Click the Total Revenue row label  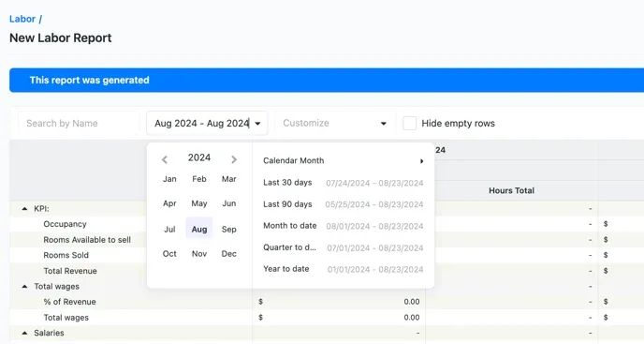click(x=70, y=271)
